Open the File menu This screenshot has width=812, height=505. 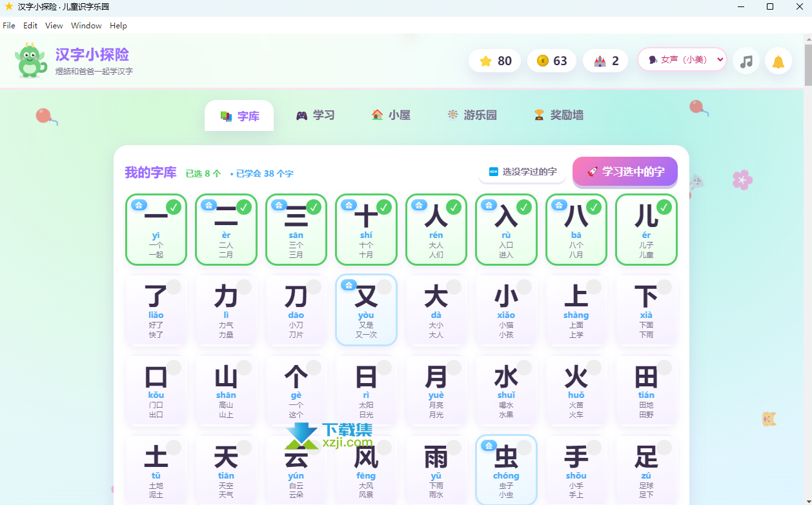click(x=9, y=26)
